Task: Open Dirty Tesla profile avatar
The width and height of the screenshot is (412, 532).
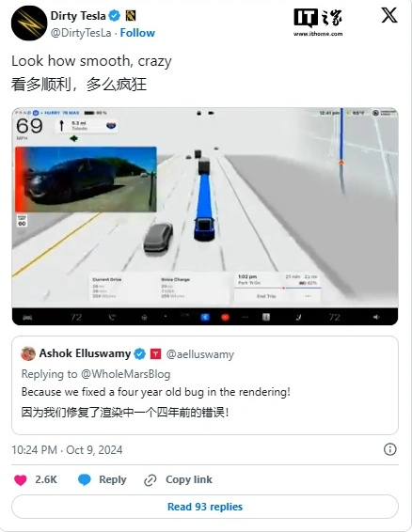Action: pyautogui.click(x=29, y=23)
